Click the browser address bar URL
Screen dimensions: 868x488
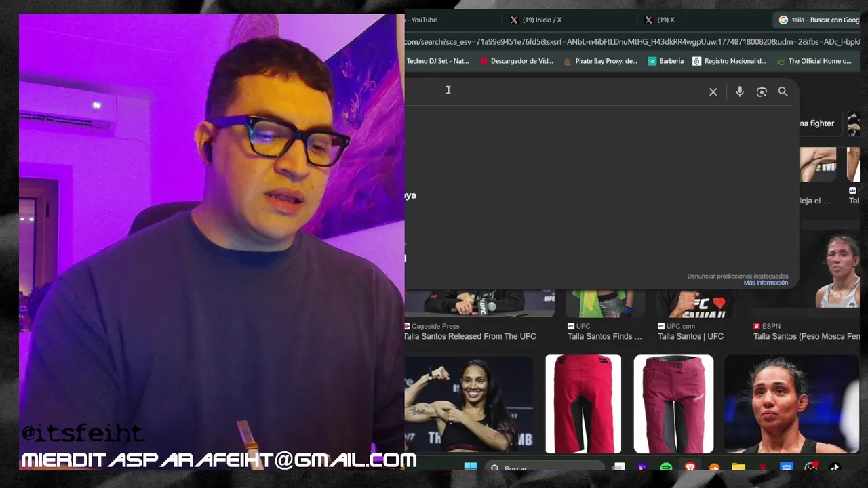pos(631,42)
